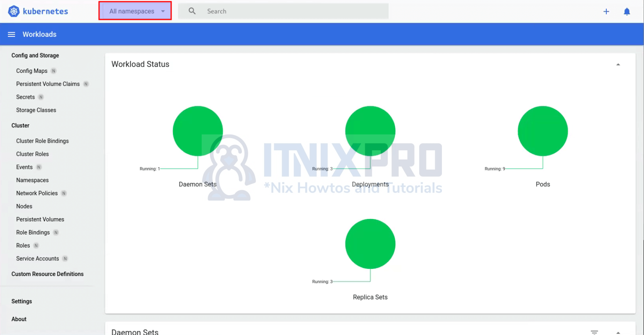This screenshot has width=644, height=335.
Task: Click the Deployments status pie chart
Action: [370, 131]
